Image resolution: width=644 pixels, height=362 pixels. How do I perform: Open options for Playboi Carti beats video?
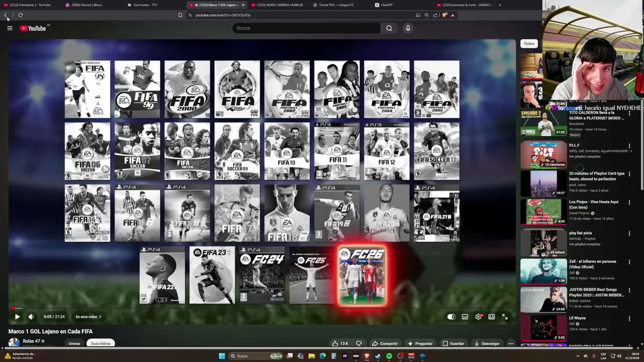629,174
